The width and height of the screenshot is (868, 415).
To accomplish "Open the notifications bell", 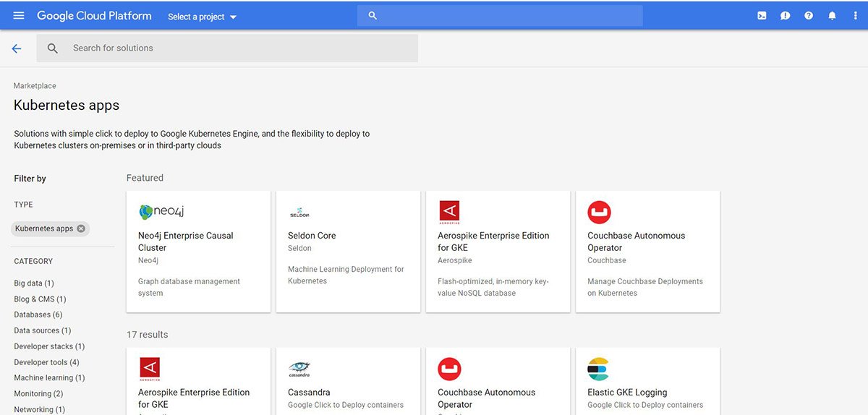I will (x=832, y=16).
